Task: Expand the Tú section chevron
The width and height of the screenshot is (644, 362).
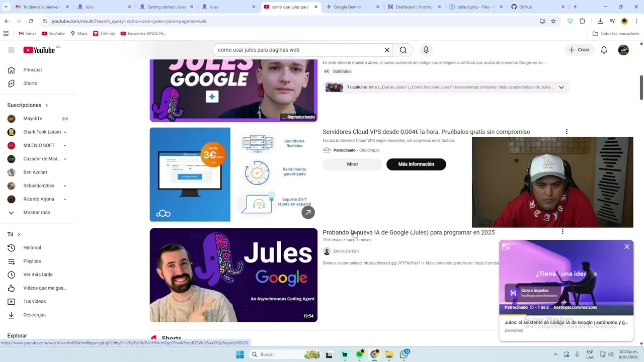Action: 19,234
